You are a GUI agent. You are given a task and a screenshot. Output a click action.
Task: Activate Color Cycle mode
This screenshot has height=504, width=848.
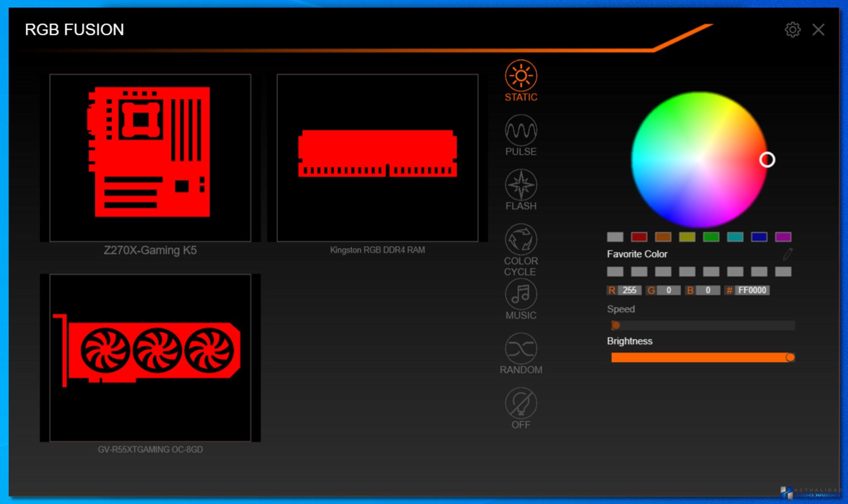point(521,239)
